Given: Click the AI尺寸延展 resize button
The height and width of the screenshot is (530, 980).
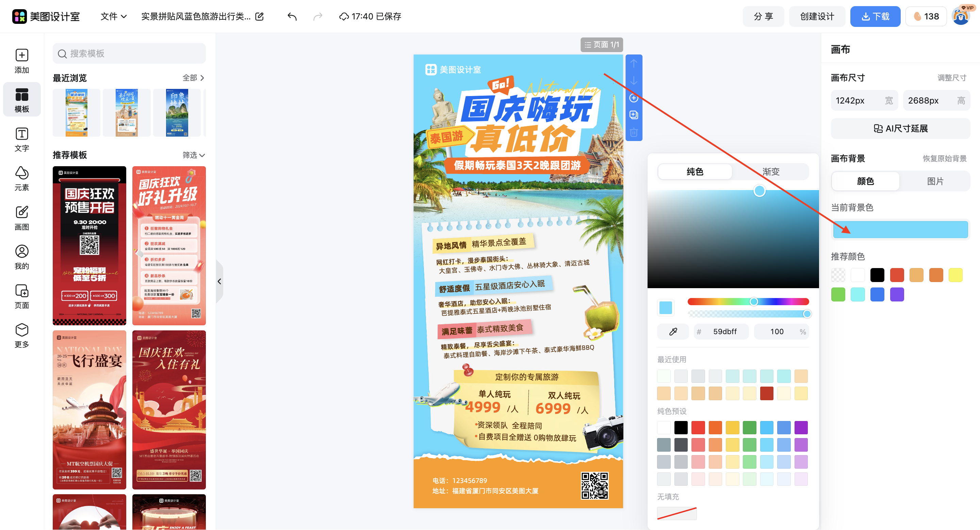Looking at the screenshot, I should coord(900,128).
